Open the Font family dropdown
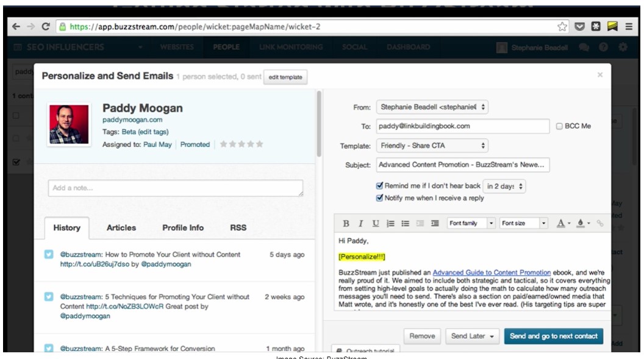Screen dimensions: 644x359 [x=471, y=223]
